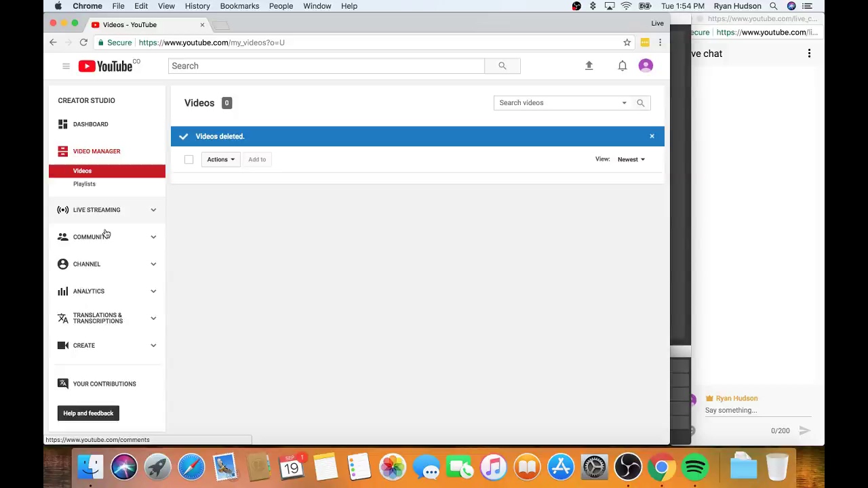Expand the Analytics section chevron
Image resolution: width=868 pixels, height=488 pixels.
(153, 291)
